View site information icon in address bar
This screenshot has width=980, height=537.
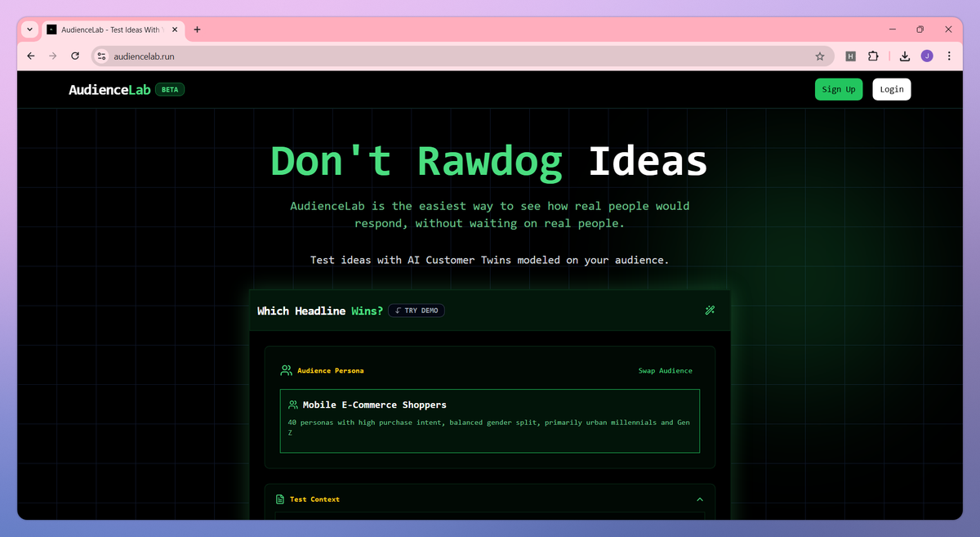[101, 56]
